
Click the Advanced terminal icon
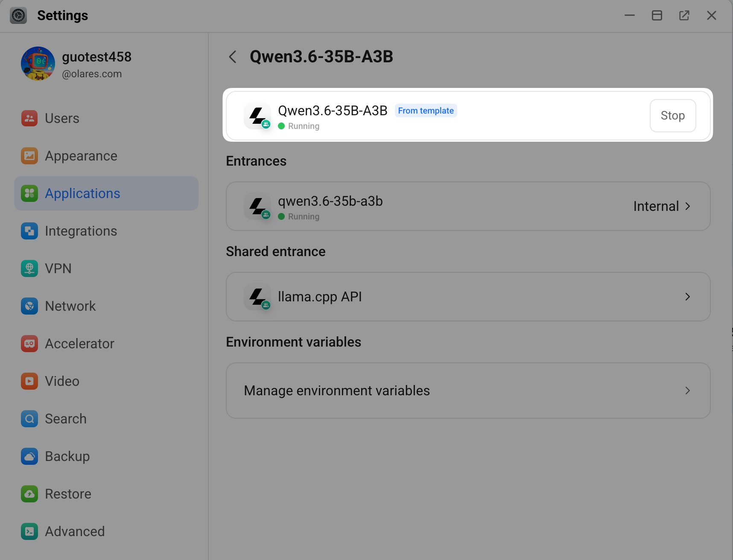pyautogui.click(x=29, y=531)
